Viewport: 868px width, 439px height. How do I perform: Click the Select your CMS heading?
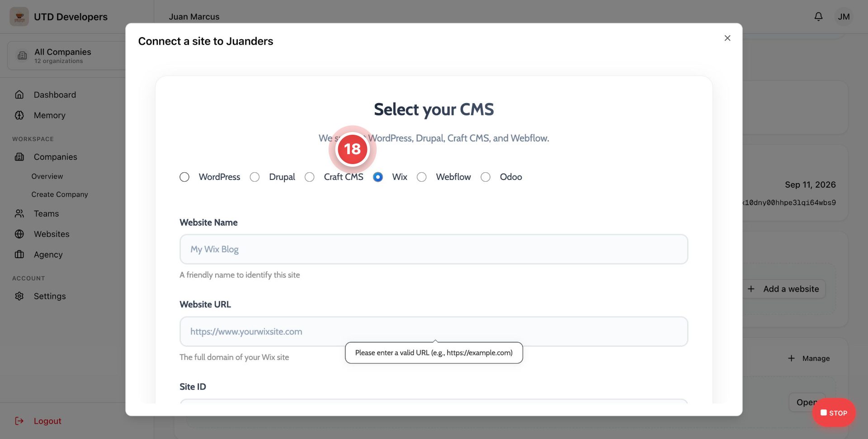coord(434,109)
